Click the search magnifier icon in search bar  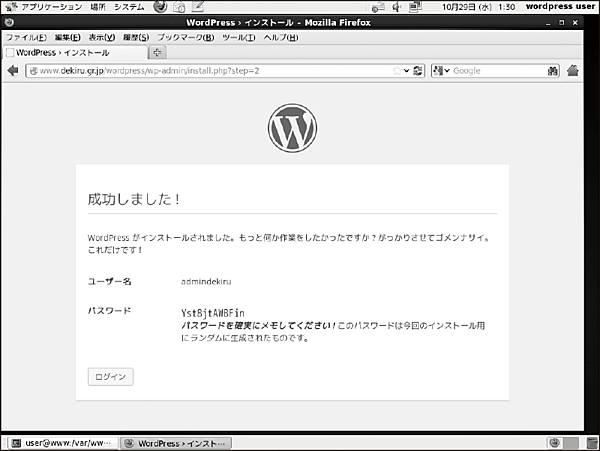pos(551,71)
